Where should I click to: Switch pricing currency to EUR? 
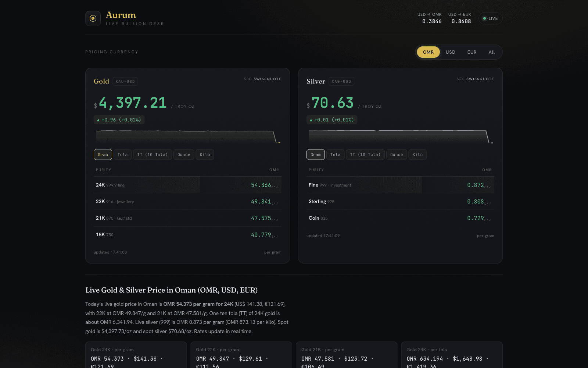[472, 52]
